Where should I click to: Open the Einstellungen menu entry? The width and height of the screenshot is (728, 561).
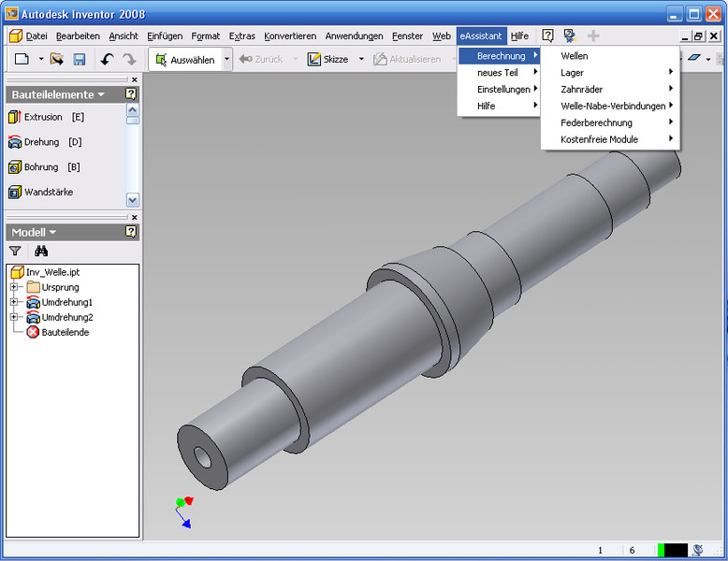(x=503, y=90)
